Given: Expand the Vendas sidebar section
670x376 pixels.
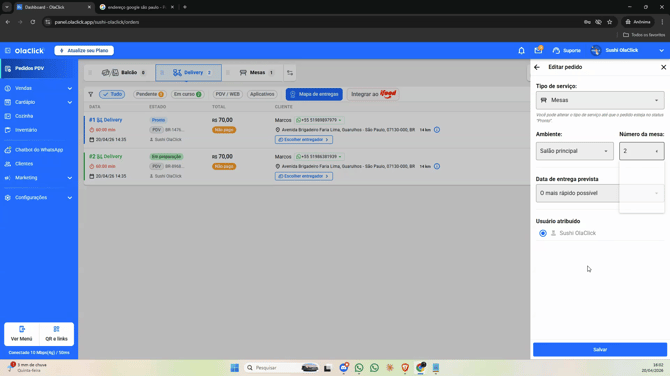Looking at the screenshot, I should pos(38,88).
